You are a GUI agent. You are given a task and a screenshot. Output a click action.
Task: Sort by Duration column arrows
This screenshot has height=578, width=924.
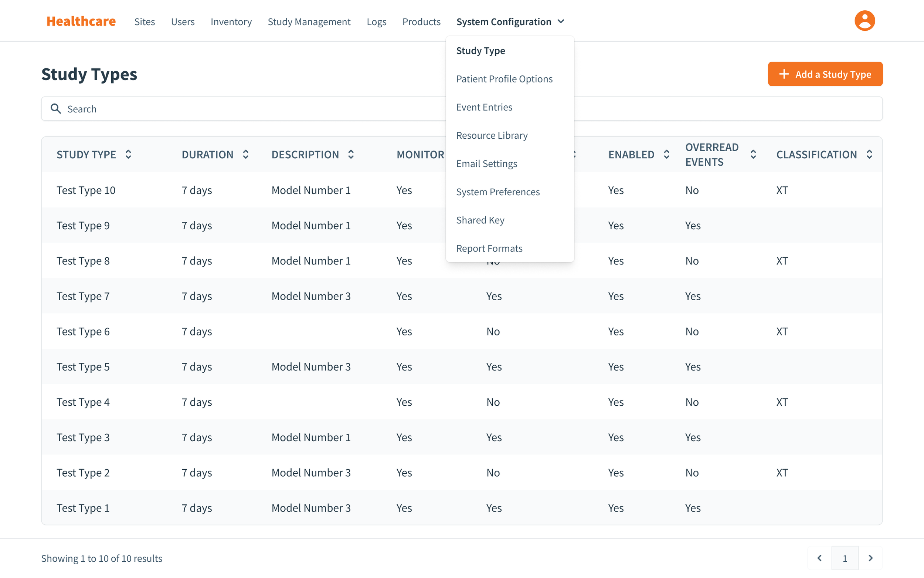click(x=246, y=155)
